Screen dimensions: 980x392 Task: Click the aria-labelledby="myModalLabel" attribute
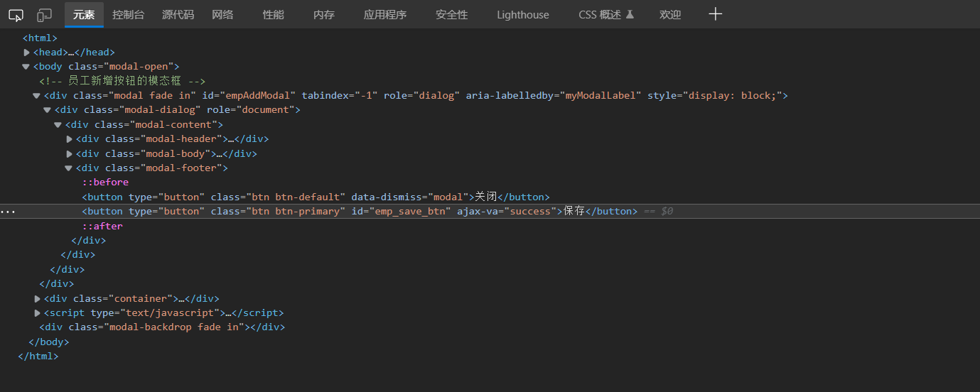tap(554, 95)
